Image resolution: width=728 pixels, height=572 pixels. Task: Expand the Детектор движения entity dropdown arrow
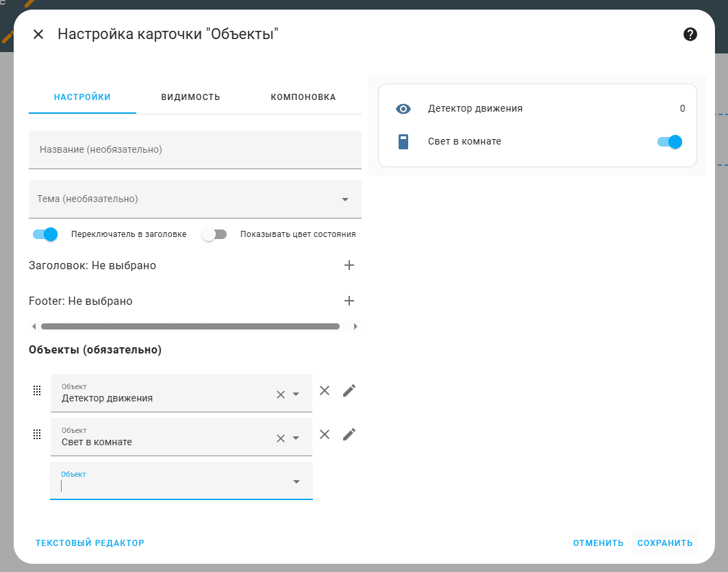coord(297,394)
